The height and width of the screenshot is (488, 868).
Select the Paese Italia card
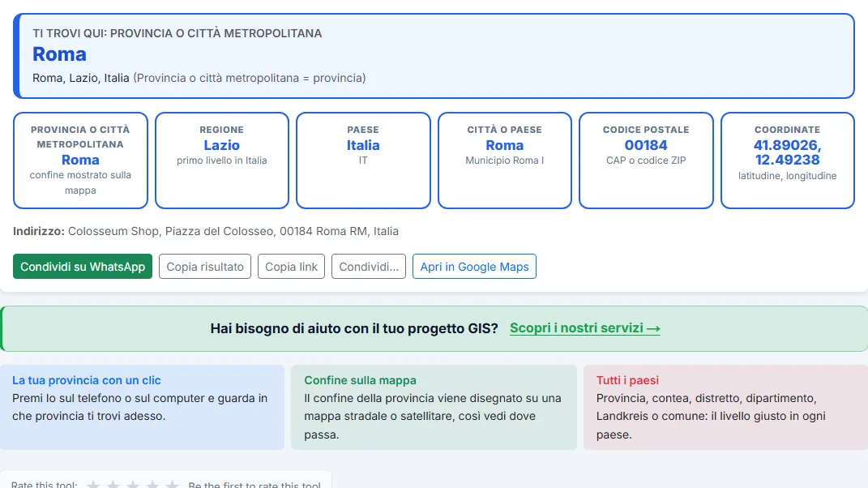363,161
